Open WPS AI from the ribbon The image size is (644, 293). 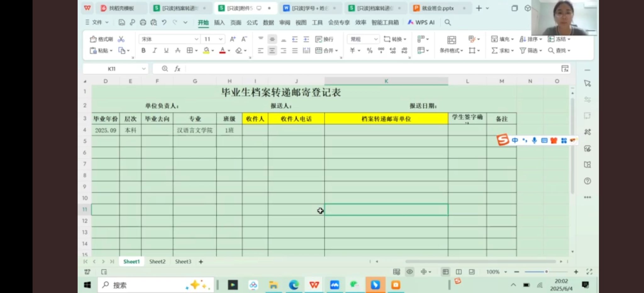click(421, 22)
